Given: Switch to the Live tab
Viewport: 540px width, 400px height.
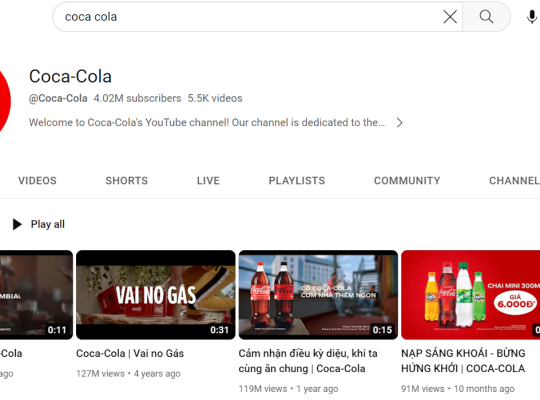Looking at the screenshot, I should (x=208, y=181).
